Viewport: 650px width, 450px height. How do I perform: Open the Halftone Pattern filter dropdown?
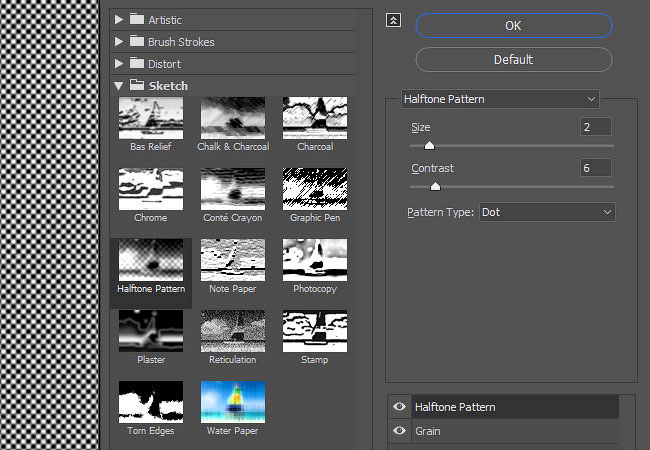tap(500, 99)
